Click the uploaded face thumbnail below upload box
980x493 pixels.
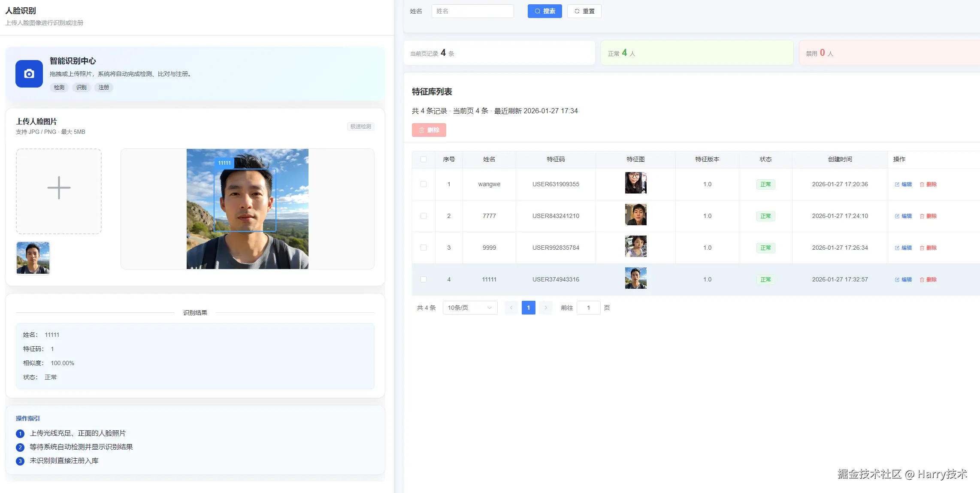click(x=33, y=258)
